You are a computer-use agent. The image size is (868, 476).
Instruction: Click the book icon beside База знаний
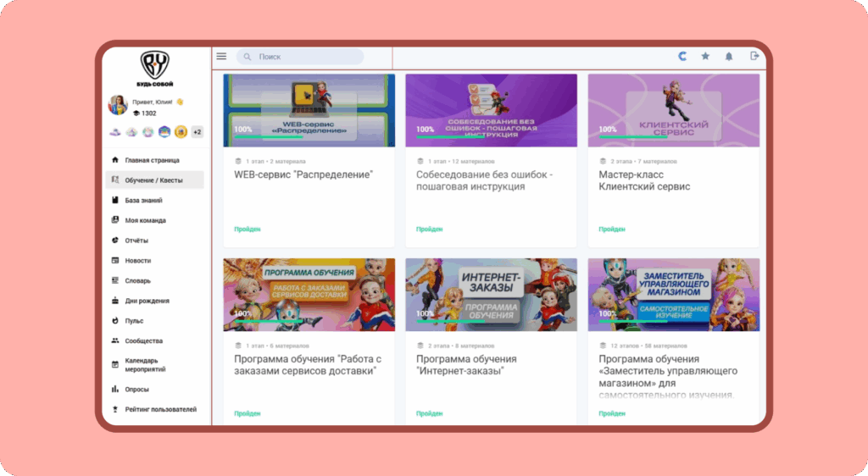tap(115, 201)
